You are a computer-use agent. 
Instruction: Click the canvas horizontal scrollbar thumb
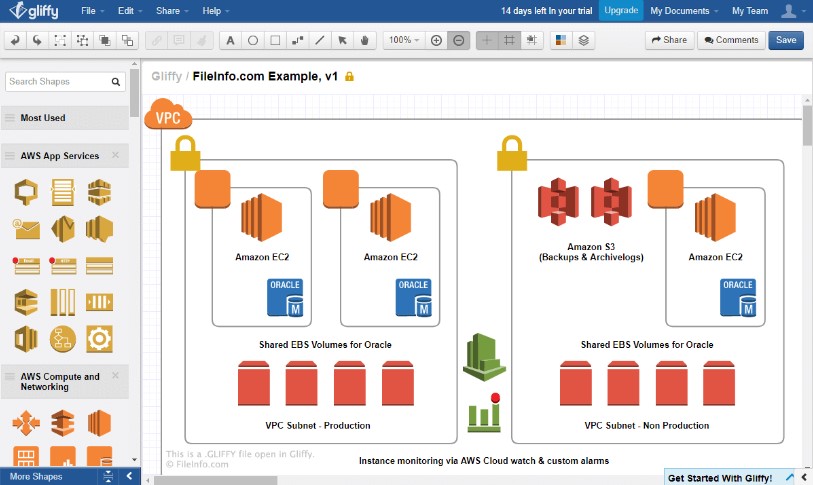click(x=216, y=481)
